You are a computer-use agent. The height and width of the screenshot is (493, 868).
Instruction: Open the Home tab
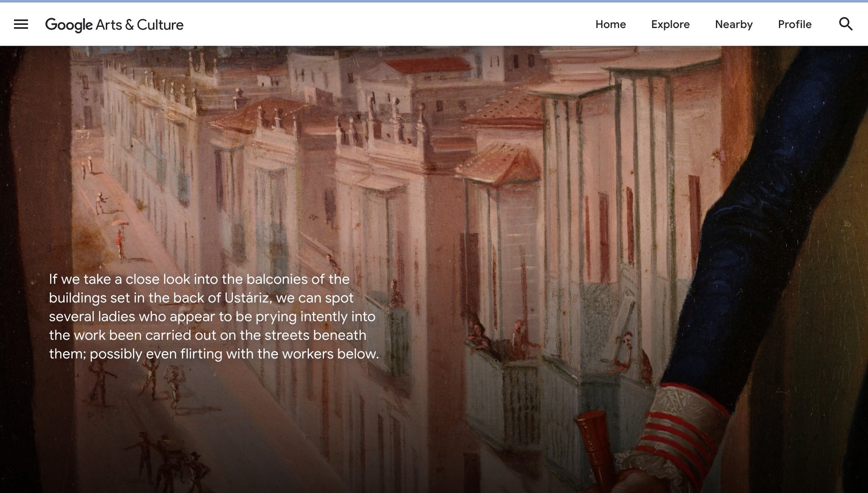pos(610,24)
